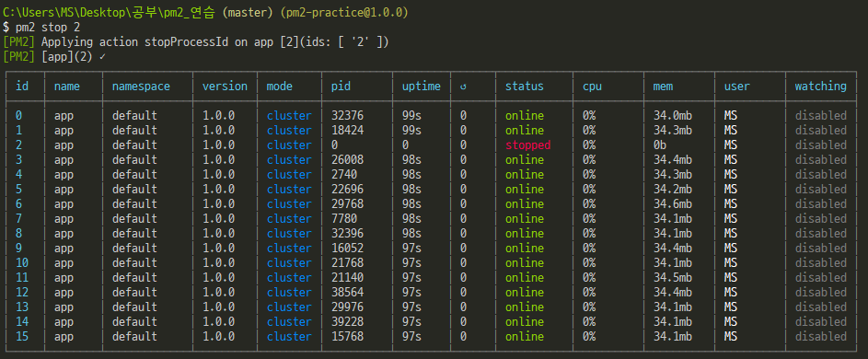The height and width of the screenshot is (359, 868).
Task: Click the working directory path in prompt
Action: (x=109, y=13)
